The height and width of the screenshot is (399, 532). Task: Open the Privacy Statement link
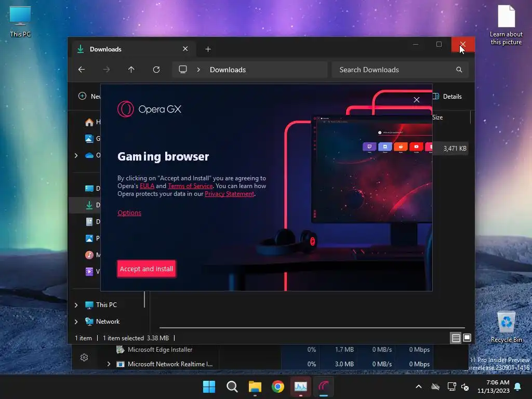(x=229, y=194)
